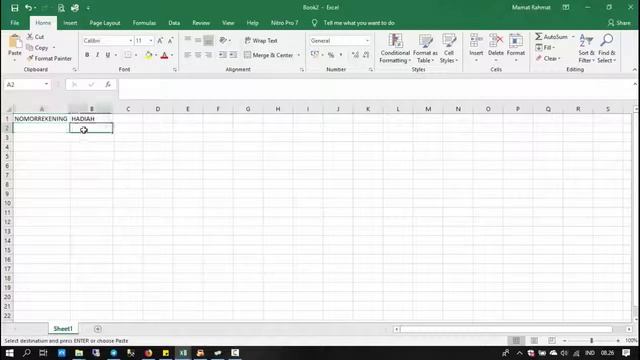Open the Sort & Filter dropdown
640x360 pixels.
click(587, 49)
